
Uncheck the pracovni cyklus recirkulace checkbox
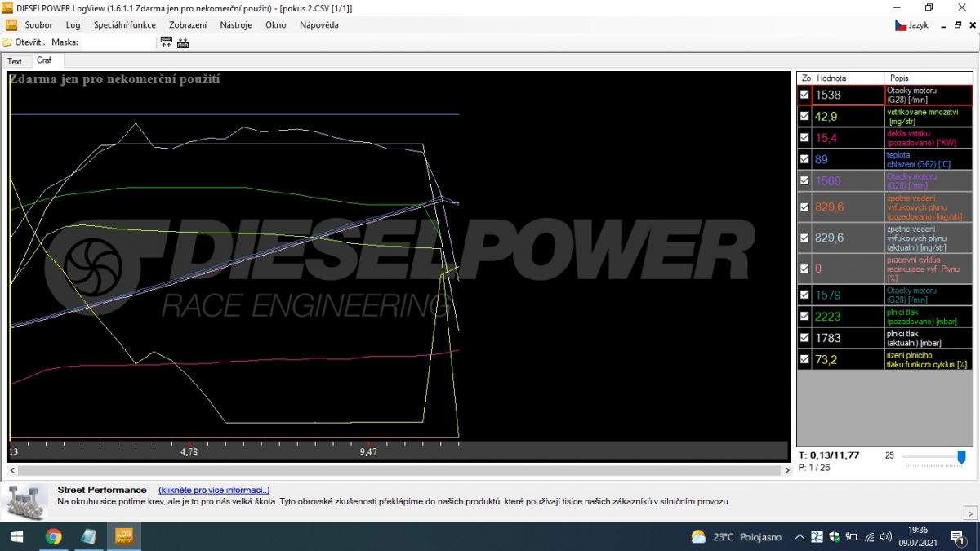(804, 269)
